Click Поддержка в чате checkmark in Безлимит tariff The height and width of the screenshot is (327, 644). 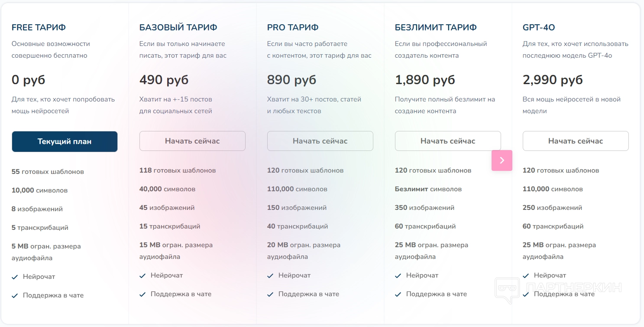coord(398,294)
